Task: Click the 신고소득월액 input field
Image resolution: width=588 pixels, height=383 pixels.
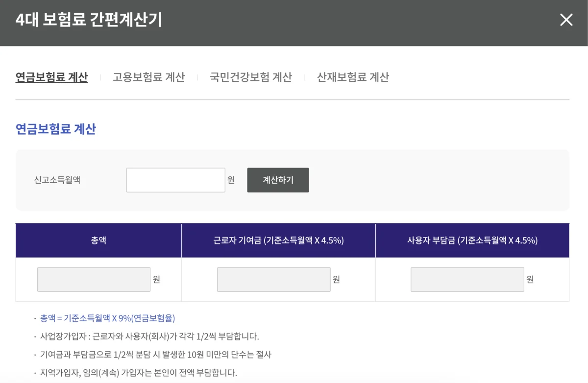Action: (175, 180)
